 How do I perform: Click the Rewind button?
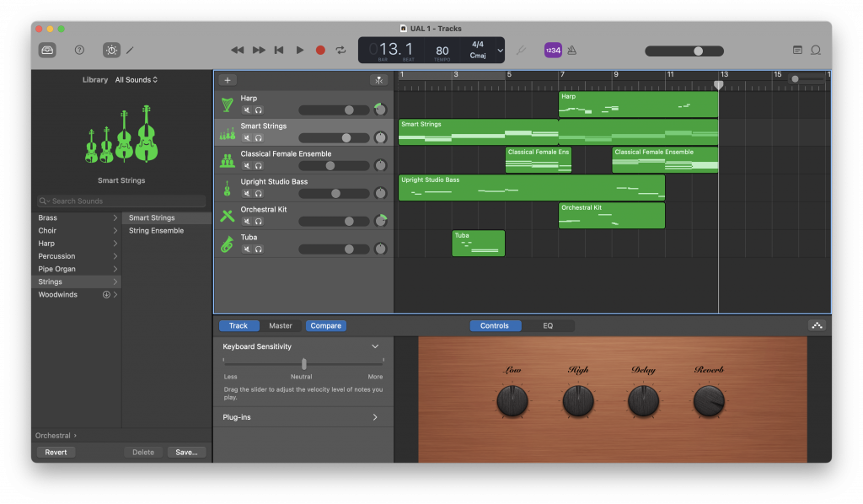click(x=237, y=50)
